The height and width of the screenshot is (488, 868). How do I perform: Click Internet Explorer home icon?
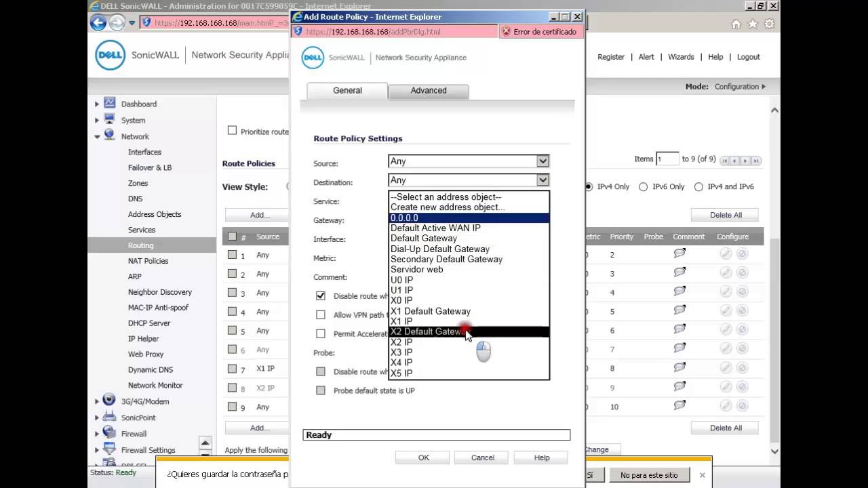[736, 24]
